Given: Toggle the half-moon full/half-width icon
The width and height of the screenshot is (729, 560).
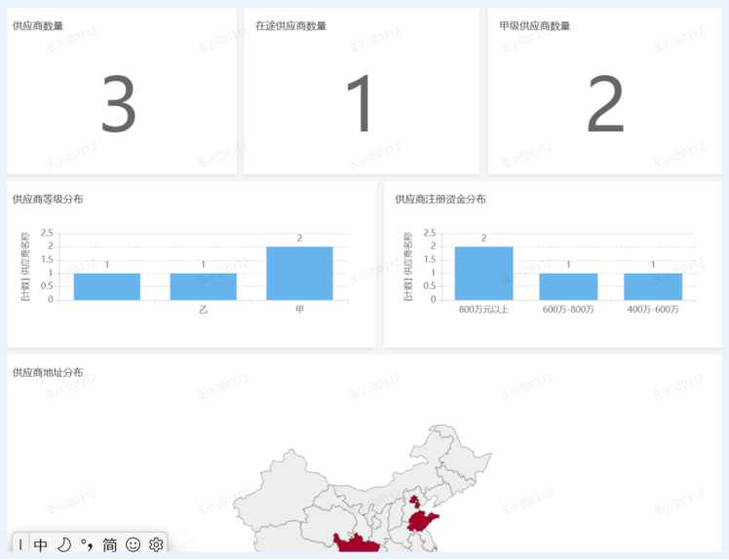Looking at the screenshot, I should (x=64, y=545).
